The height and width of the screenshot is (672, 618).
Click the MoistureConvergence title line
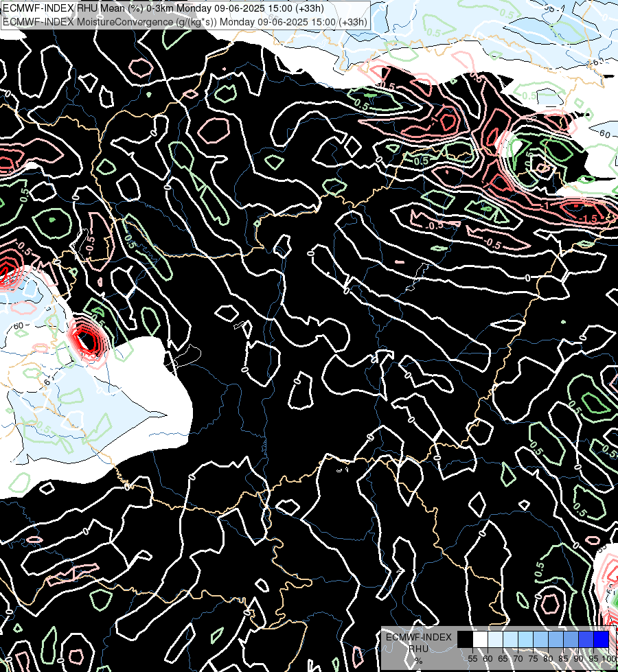(185, 22)
